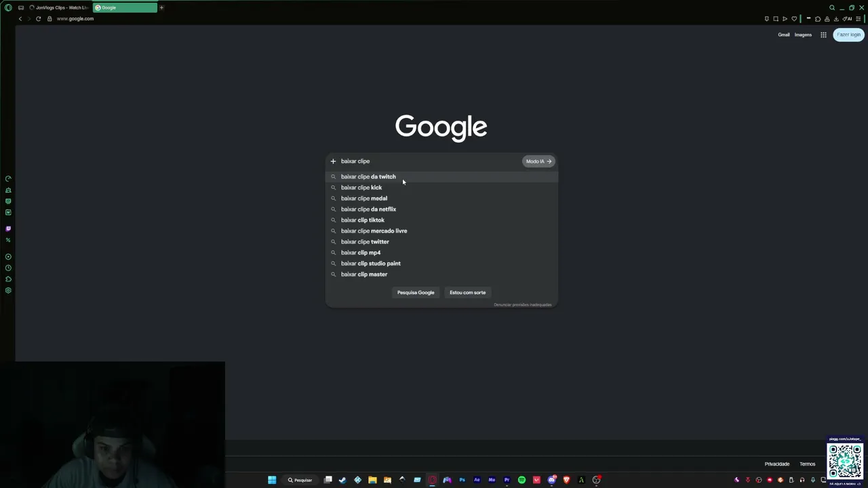Open Termos footer link

[x=807, y=464]
